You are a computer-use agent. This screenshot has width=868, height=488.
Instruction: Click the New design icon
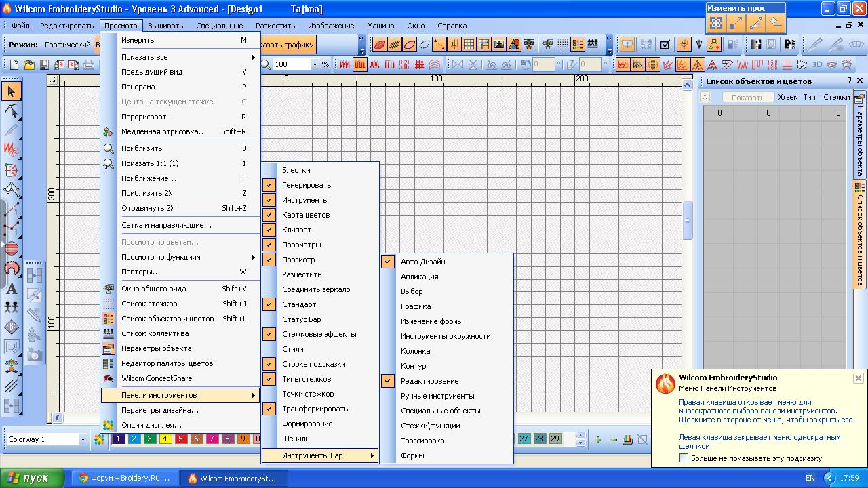(14, 65)
